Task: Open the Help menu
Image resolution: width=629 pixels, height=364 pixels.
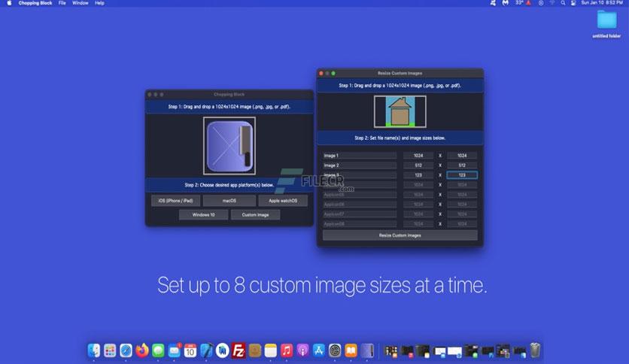Action: [x=99, y=3]
